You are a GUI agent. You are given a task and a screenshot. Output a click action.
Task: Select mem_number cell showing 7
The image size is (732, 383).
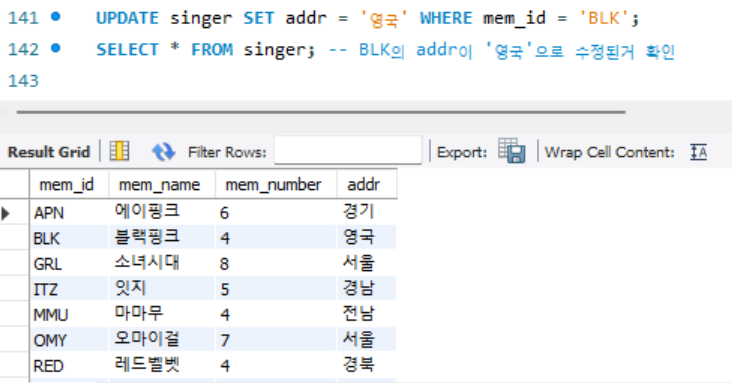tap(276, 340)
